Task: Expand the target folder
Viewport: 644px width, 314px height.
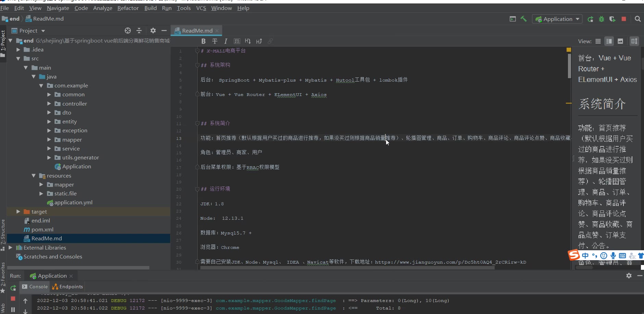Action: point(18,212)
